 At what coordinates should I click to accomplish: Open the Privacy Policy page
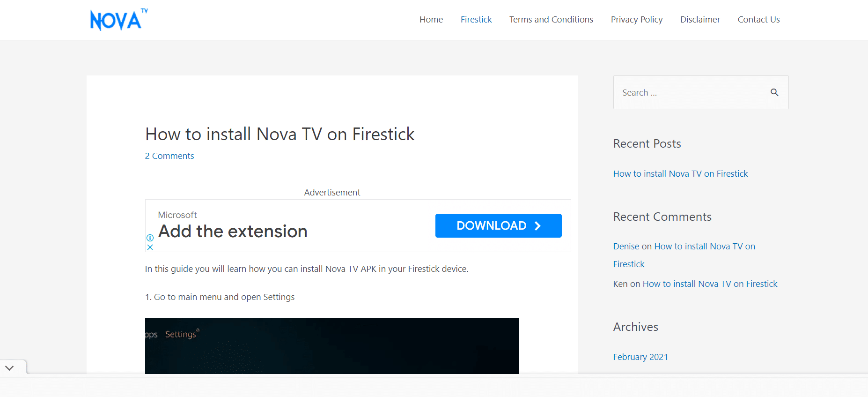tap(637, 20)
